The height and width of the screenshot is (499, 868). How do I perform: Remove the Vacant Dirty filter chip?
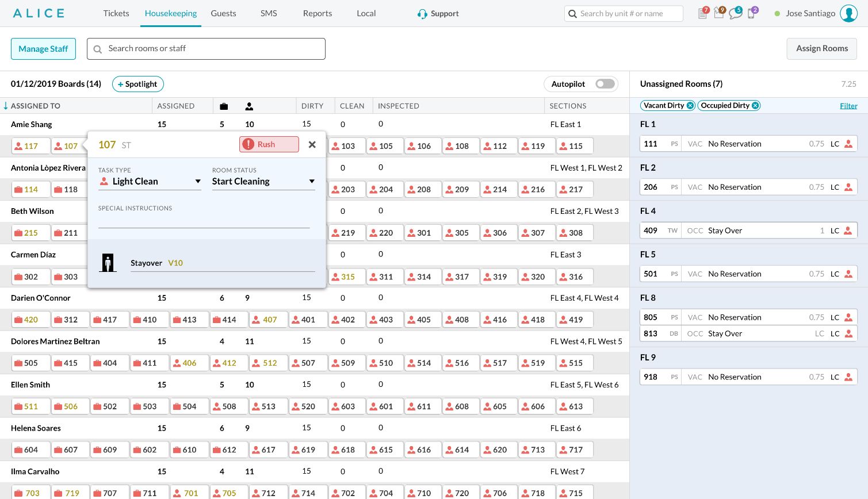pos(690,106)
